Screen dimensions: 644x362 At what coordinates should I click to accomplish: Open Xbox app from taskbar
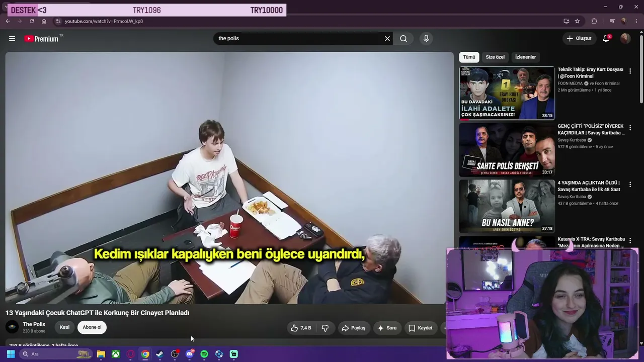[116, 354]
